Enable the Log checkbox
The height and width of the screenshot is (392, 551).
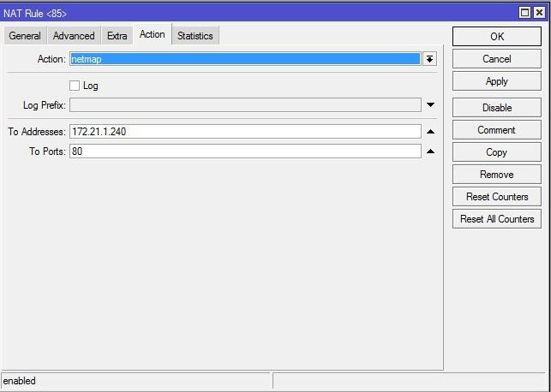coord(75,86)
